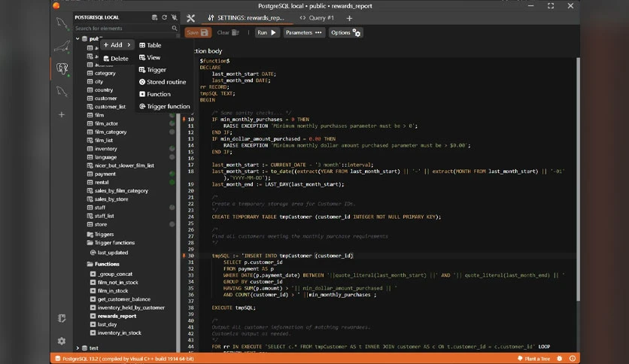This screenshot has height=364, width=629.
Task: Click the search magnifier icon
Action: [174, 28]
